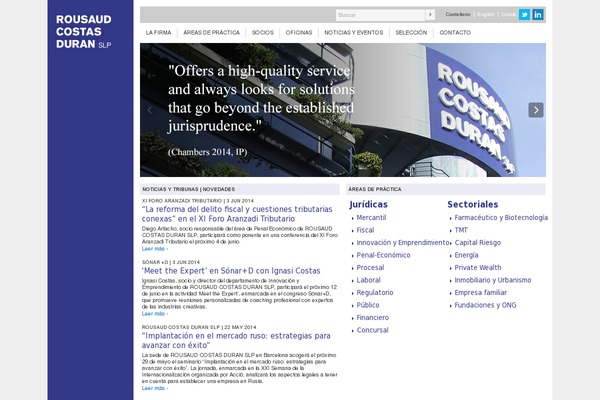Go to next slide in banner
Image resolution: width=600 pixels, height=400 pixels.
coord(536,110)
